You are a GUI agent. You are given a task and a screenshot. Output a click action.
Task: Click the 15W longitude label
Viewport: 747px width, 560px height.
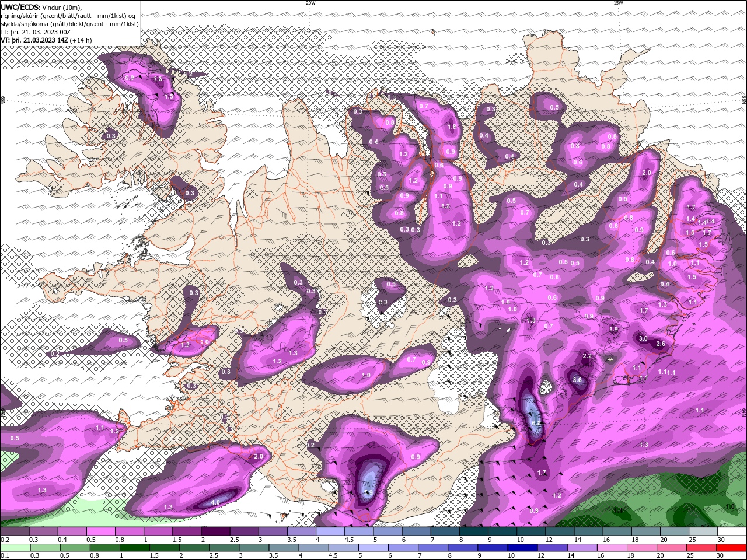pos(618,3)
